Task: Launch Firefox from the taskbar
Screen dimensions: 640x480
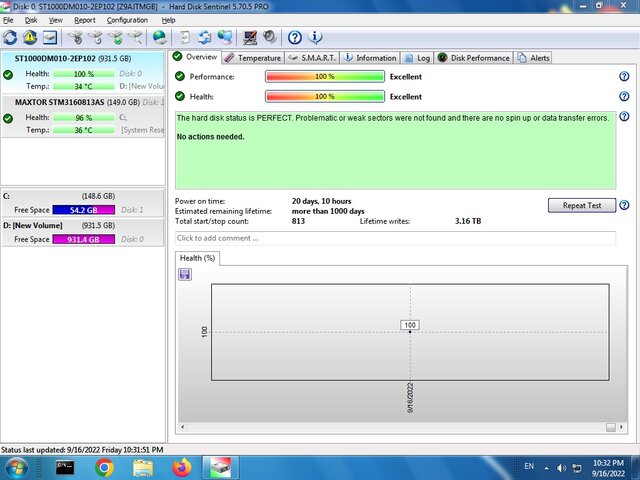Action: (181, 466)
